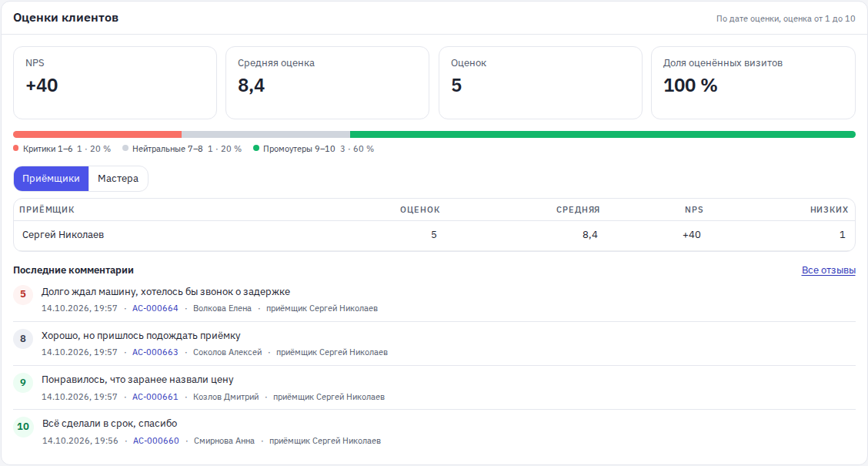This screenshot has width=868, height=466.
Task: Open order АС-000664 link
Action: pos(155,308)
